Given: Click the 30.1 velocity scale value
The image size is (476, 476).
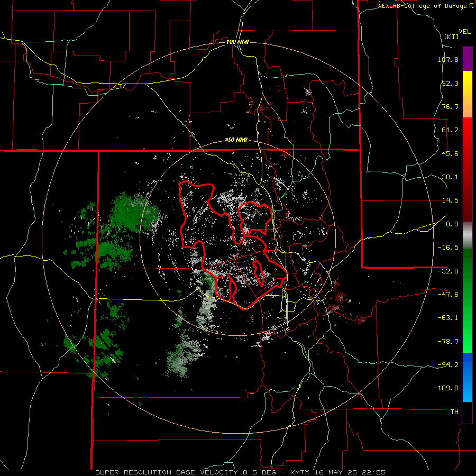Looking at the screenshot, I should [450, 177].
